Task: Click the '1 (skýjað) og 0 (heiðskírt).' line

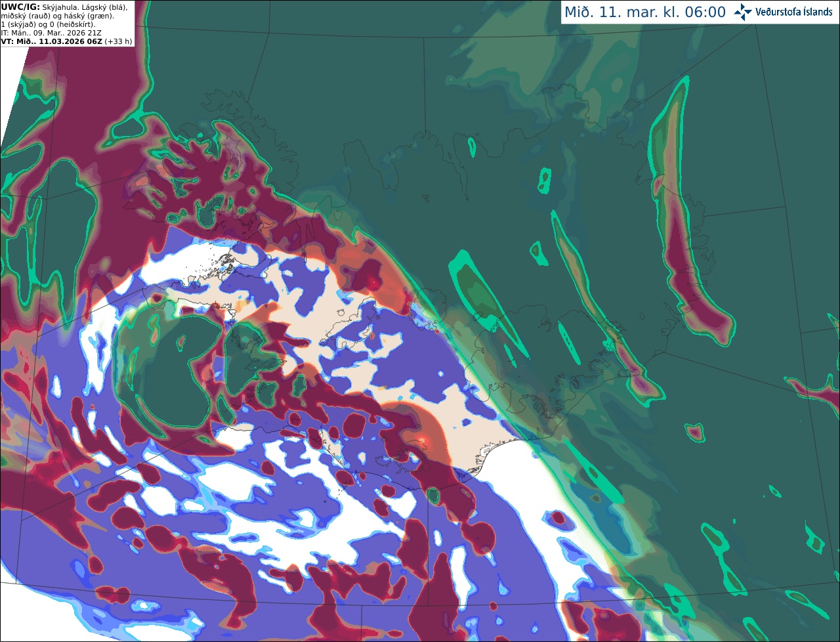Action: click(x=48, y=24)
